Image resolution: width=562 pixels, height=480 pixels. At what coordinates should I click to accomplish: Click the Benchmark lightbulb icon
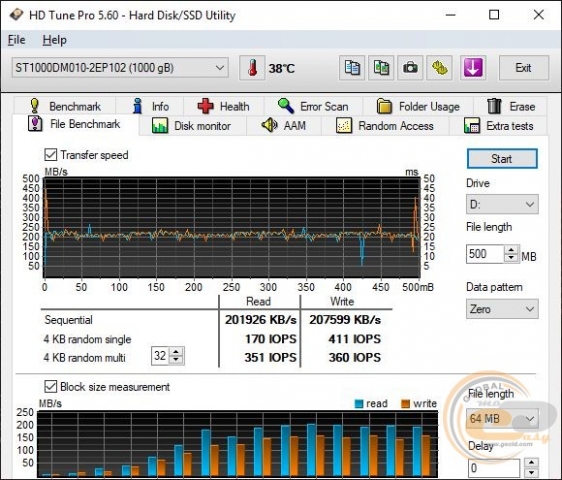click(x=34, y=106)
